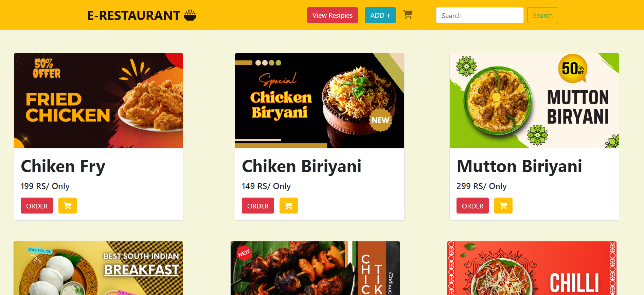Image resolution: width=644 pixels, height=295 pixels.
Task: Open the View Resipies page
Action: click(333, 15)
